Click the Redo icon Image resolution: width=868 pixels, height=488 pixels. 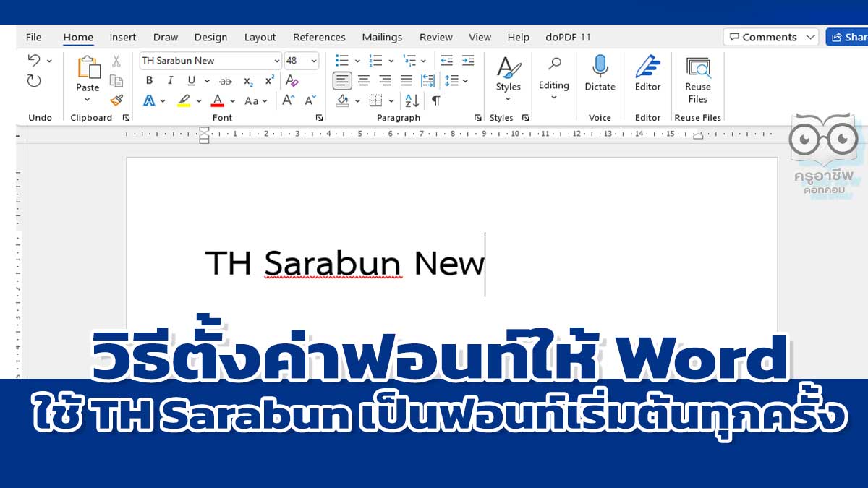pyautogui.click(x=34, y=80)
